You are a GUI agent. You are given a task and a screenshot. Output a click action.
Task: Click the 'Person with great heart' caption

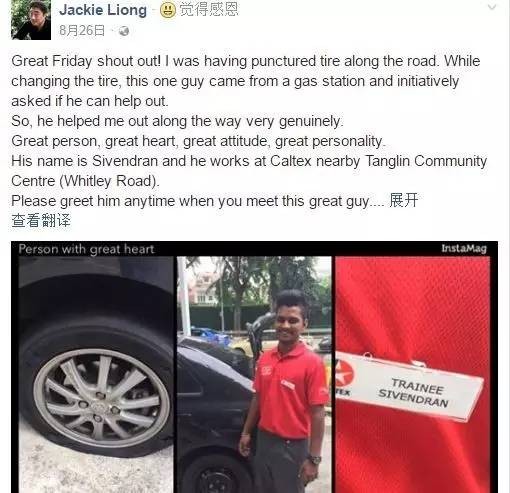click(x=86, y=249)
